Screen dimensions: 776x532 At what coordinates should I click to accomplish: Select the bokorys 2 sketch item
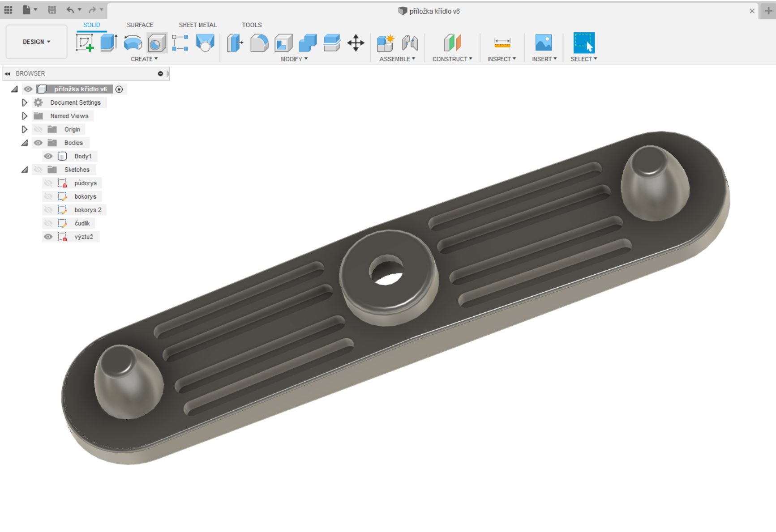[x=88, y=210]
